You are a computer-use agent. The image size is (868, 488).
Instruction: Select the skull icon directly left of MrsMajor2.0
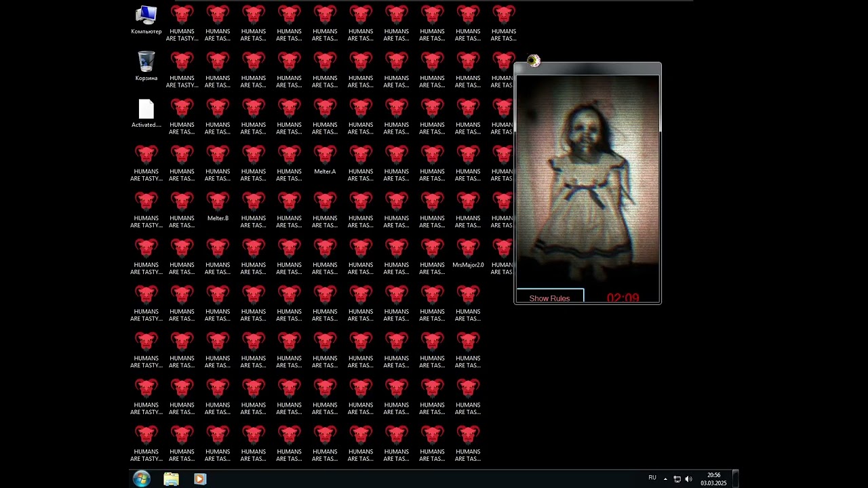(432, 256)
